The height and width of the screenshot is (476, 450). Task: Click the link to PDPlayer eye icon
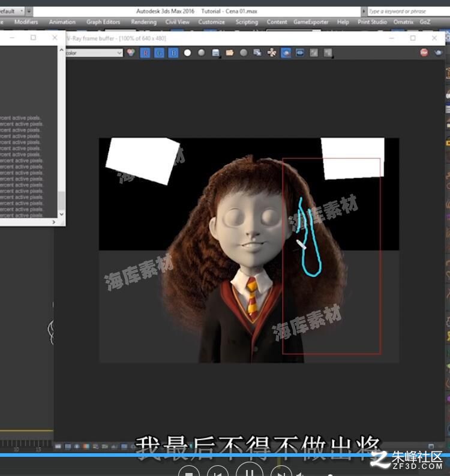300,53
